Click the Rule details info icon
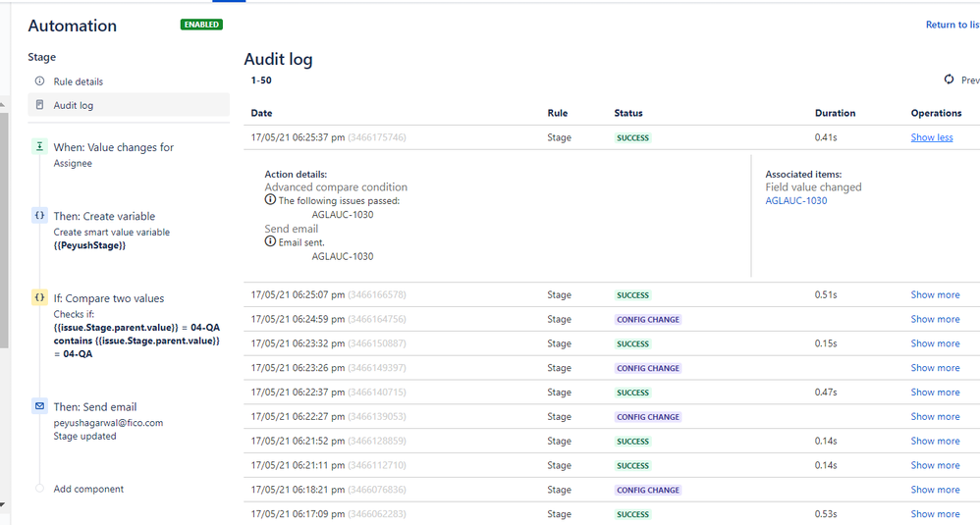Screen dimensions: 980x525 (40, 81)
